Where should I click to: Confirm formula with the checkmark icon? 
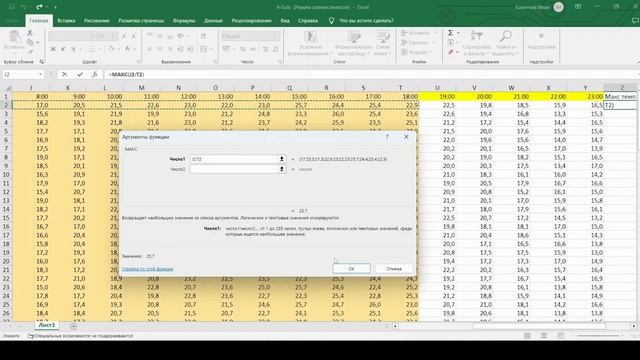(x=80, y=74)
